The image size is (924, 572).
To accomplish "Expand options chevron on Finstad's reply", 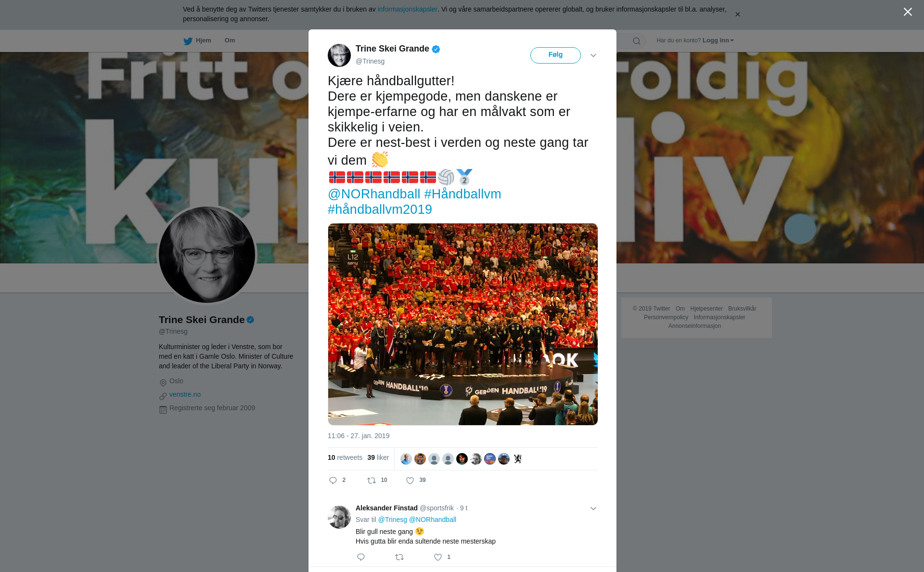I will click(593, 508).
